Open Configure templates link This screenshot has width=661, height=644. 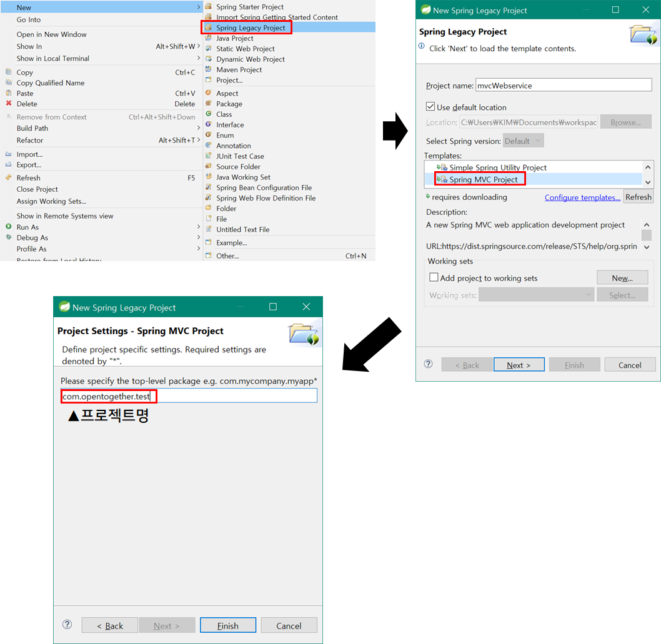[x=582, y=197]
